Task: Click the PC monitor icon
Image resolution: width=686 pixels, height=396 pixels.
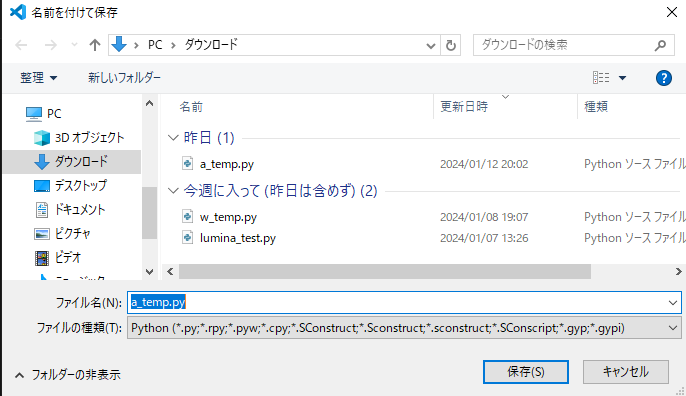Action: tap(34, 114)
